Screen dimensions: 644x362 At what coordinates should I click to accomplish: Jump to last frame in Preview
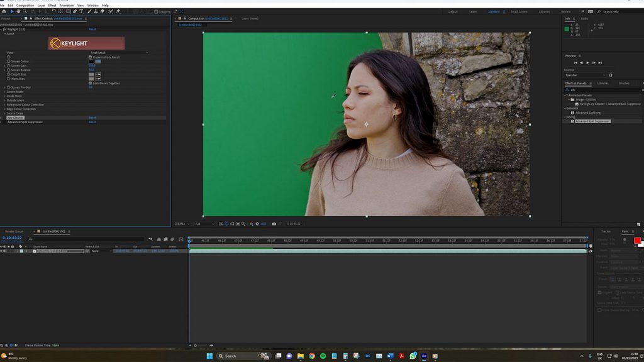pyautogui.click(x=600, y=63)
